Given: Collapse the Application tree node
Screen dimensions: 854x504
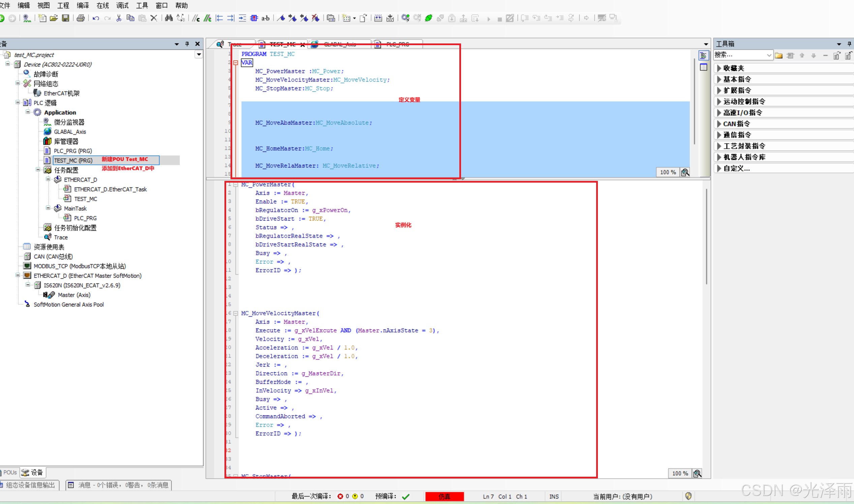Looking at the screenshot, I should pyautogui.click(x=28, y=112).
